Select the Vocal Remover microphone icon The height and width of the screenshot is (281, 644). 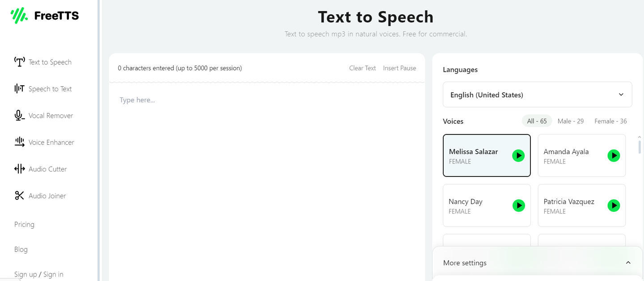click(x=19, y=115)
